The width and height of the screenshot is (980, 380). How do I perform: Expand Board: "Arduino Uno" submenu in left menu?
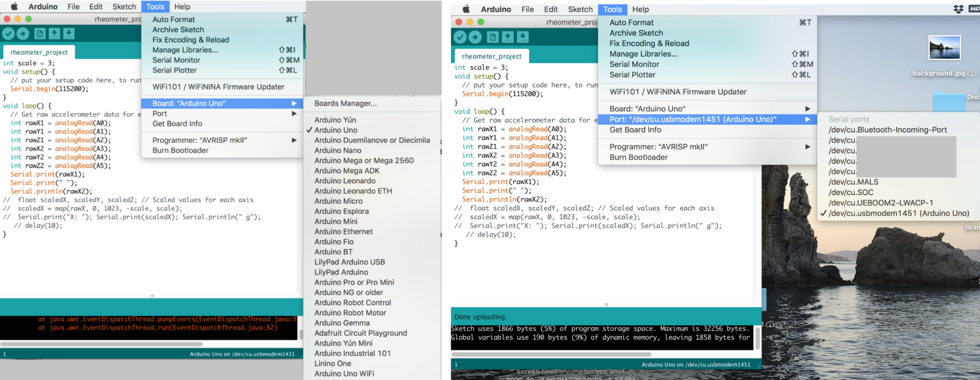[x=222, y=103]
